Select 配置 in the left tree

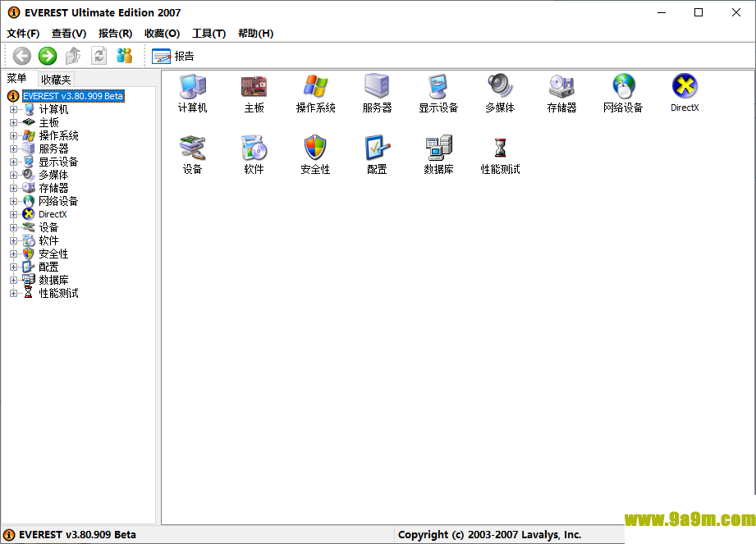point(48,267)
